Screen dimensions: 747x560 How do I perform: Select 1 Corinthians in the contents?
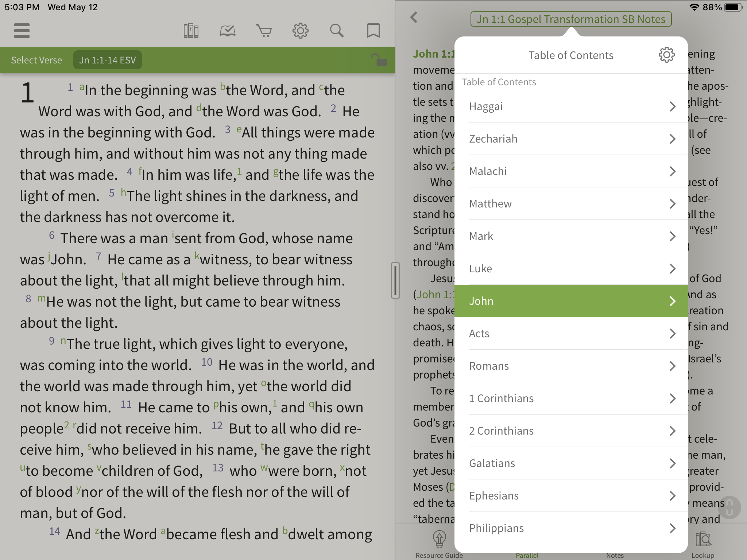click(x=571, y=398)
